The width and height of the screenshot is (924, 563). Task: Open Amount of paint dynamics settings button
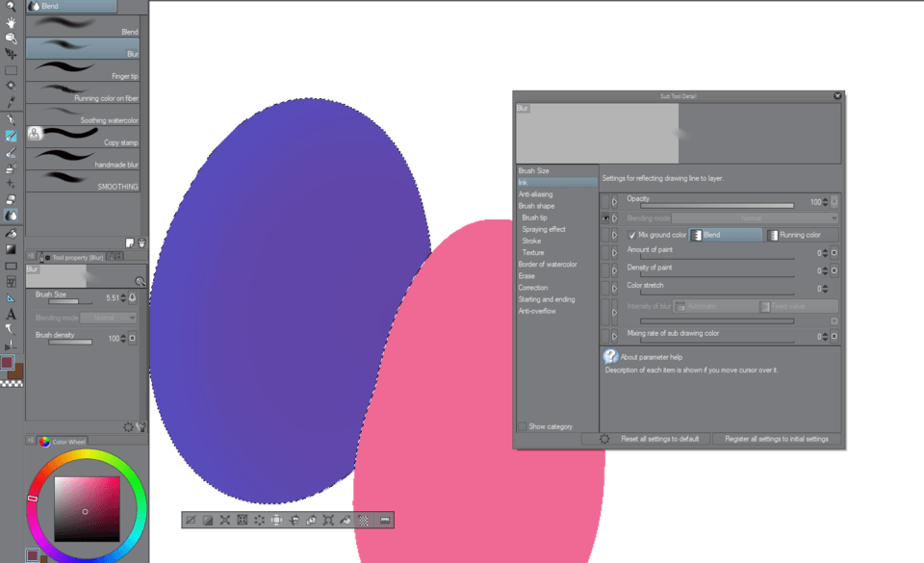(834, 253)
